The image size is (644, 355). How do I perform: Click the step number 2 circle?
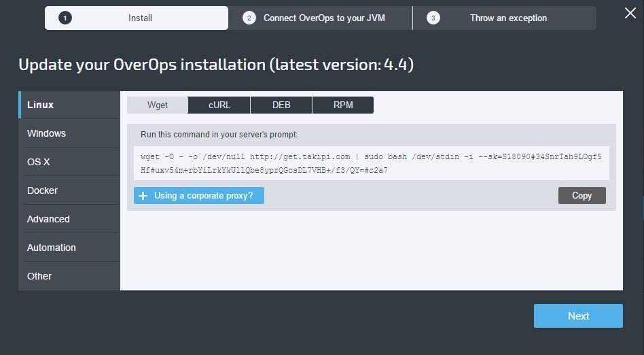[x=249, y=18]
